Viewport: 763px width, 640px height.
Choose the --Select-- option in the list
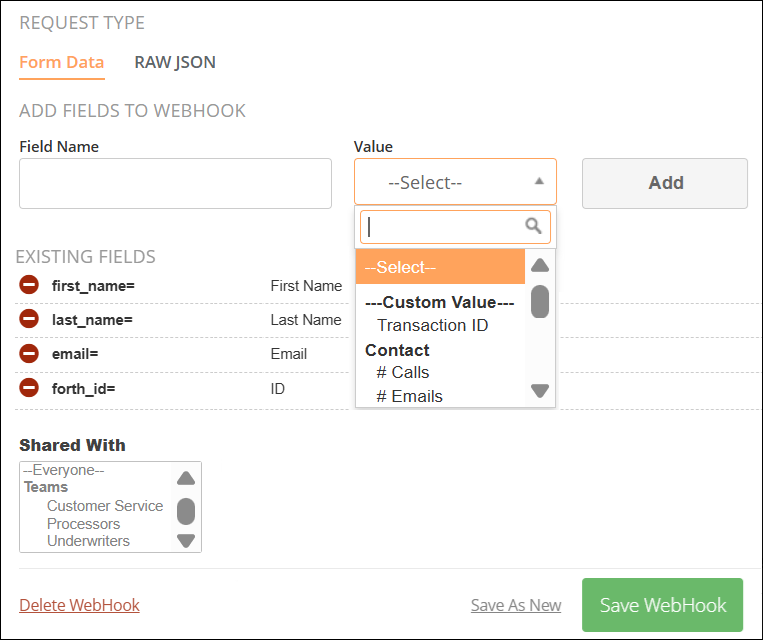click(x=440, y=267)
